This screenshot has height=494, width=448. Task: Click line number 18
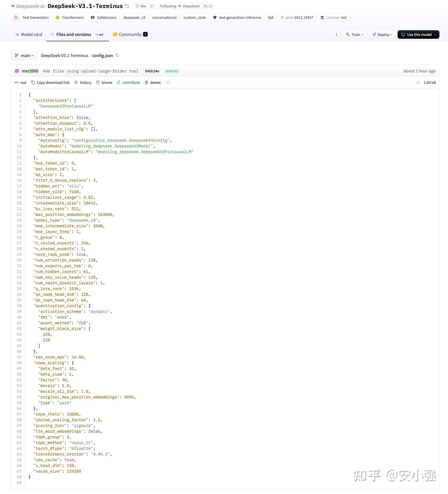(19, 192)
